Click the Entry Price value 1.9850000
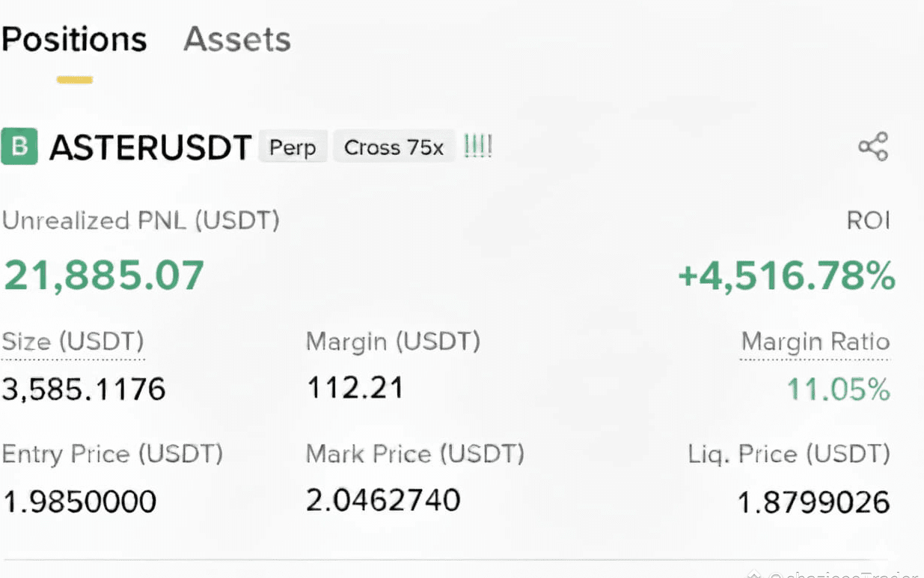Screen dimensions: 924x578 click(x=79, y=501)
